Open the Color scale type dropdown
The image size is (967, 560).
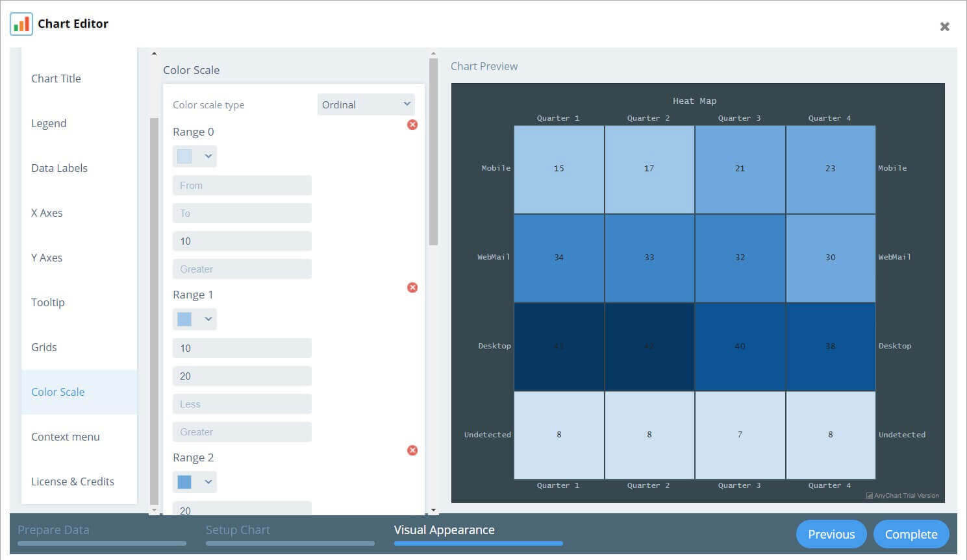click(x=366, y=104)
